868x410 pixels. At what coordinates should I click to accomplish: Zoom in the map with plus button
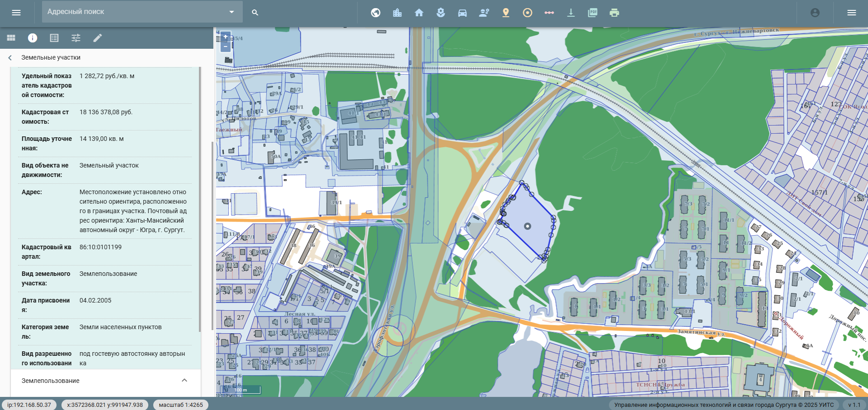point(226,37)
